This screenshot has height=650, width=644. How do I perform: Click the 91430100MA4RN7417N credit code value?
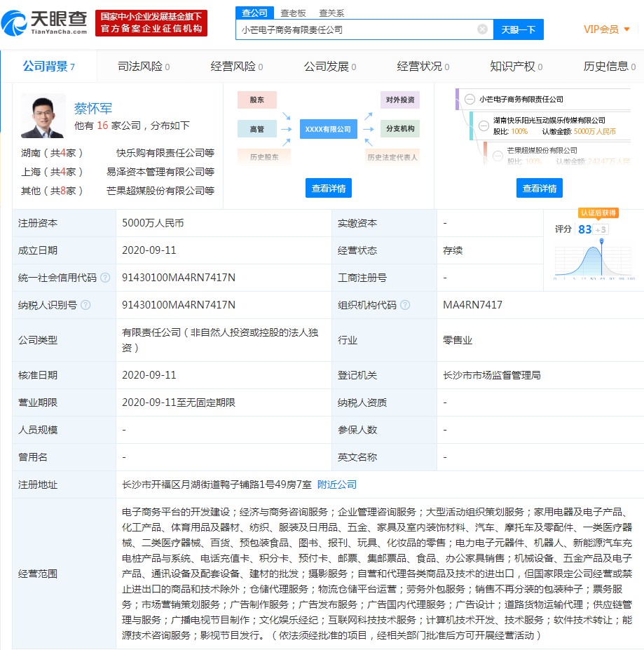(179, 278)
